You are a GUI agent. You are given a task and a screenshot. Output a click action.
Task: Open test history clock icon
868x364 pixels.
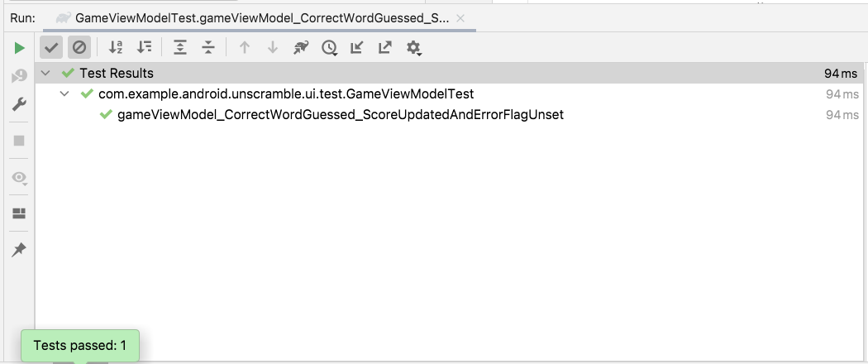(330, 48)
